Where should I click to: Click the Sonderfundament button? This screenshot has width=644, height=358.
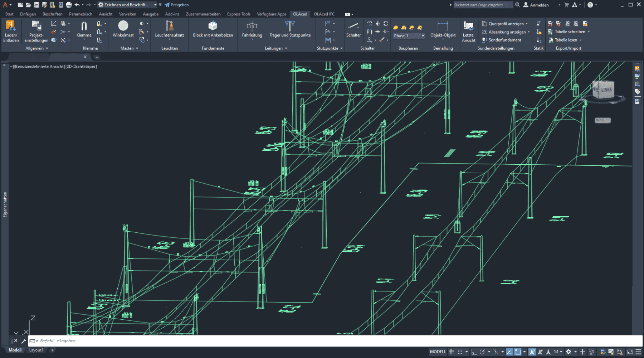tap(502, 40)
